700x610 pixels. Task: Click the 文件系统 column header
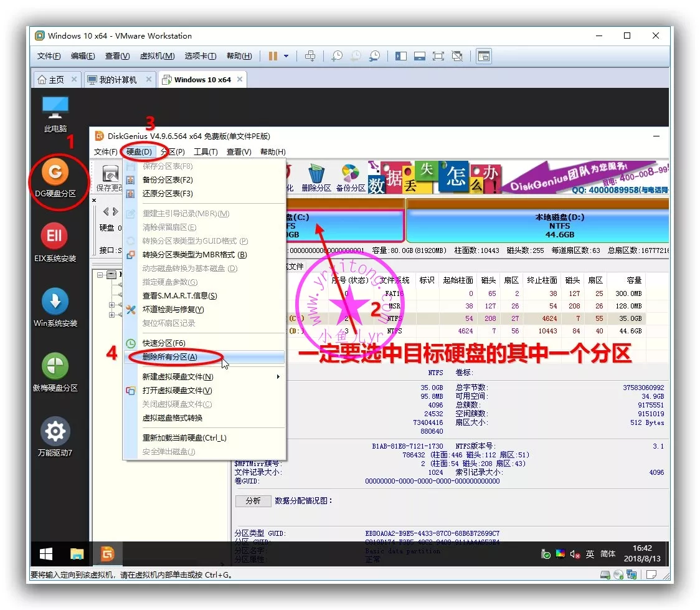[395, 280]
